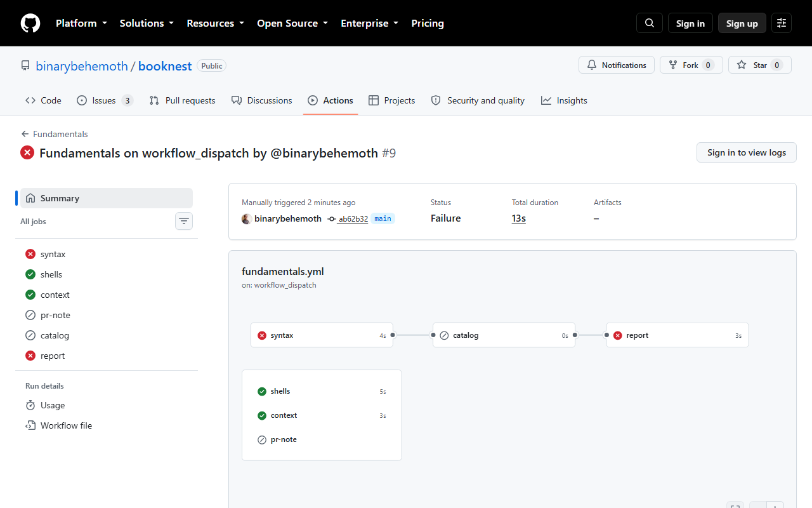
Task: Click the Fork count badge
Action: tap(708, 65)
